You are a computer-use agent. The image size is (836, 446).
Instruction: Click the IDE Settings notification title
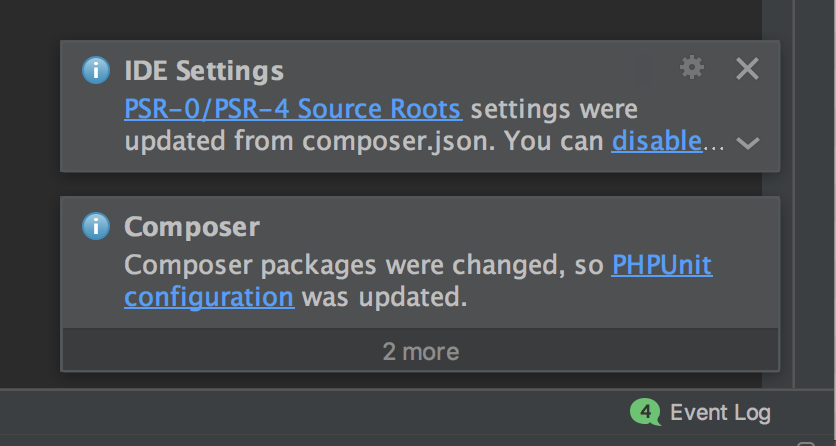(204, 71)
